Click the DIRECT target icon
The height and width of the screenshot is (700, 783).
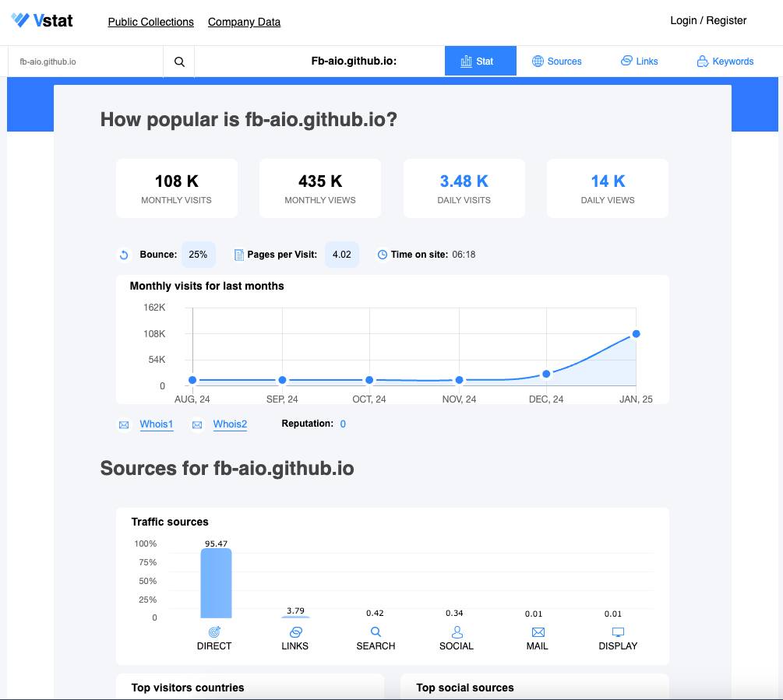pyautogui.click(x=214, y=632)
